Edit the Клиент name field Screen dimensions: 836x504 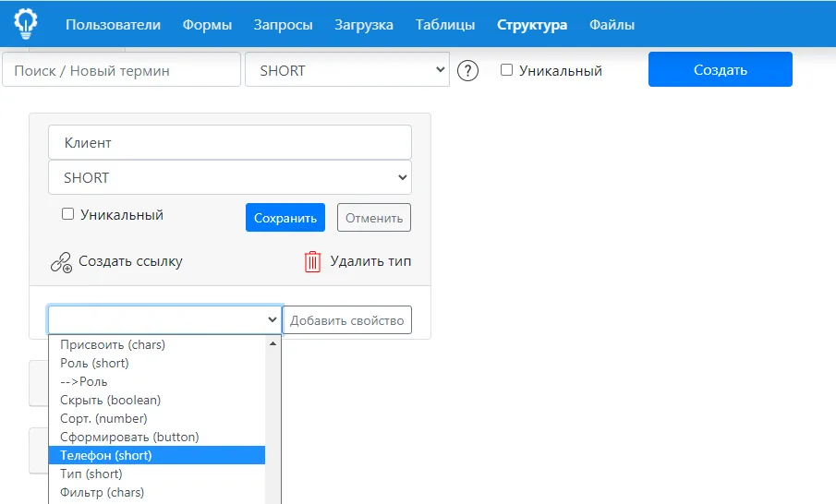[x=230, y=142]
